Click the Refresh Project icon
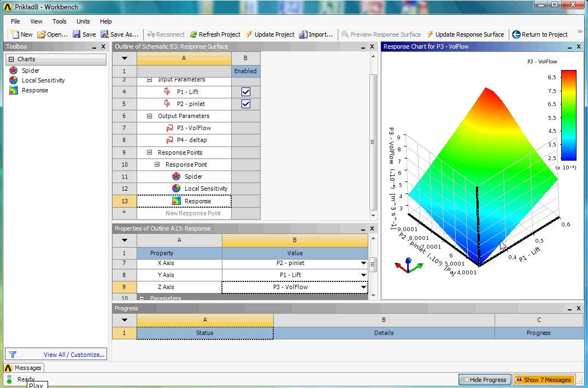 pyautogui.click(x=193, y=34)
